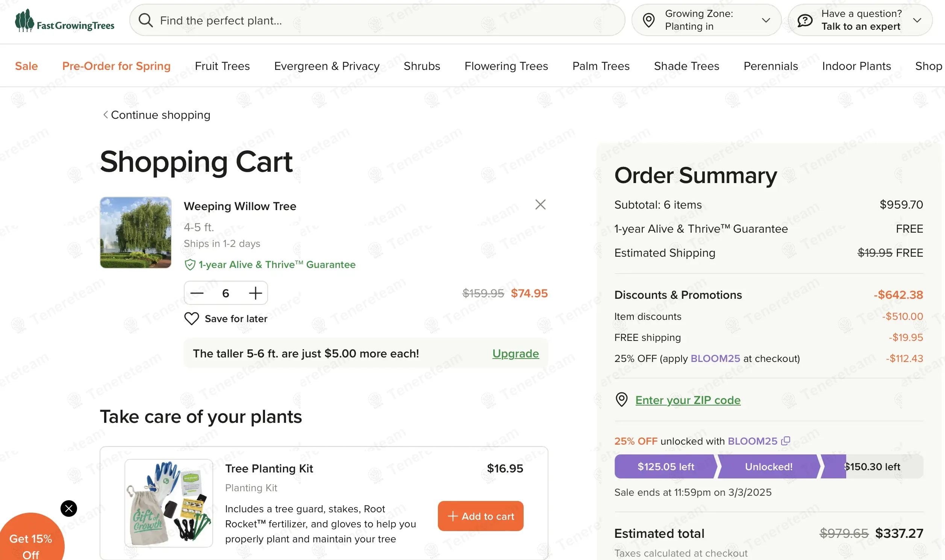Open the Pre-Order for Spring menu

point(116,66)
